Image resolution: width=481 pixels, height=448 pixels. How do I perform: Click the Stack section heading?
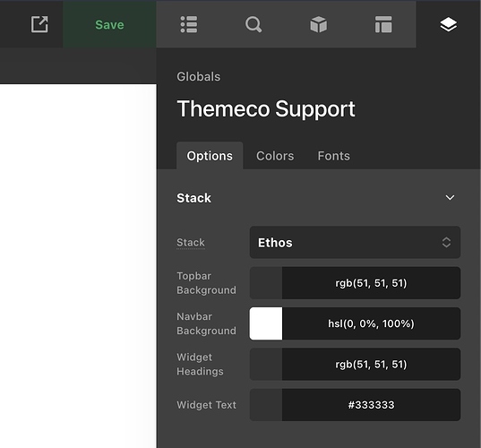click(193, 198)
